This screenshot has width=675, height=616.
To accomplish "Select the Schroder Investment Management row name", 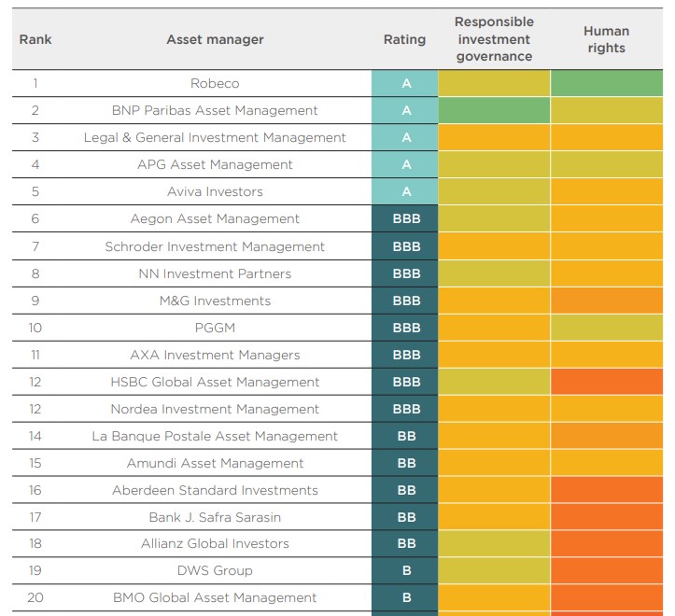I will click(x=215, y=246).
